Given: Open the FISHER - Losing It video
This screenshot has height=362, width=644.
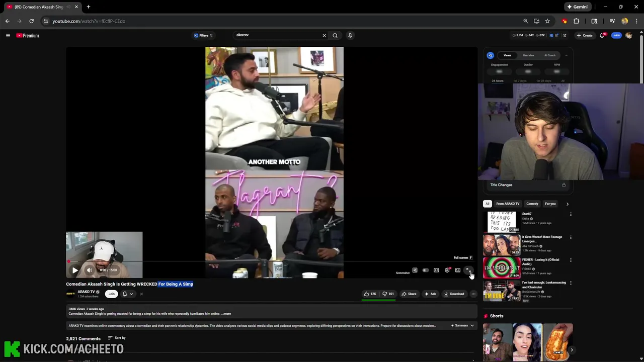Looking at the screenshot, I should (502, 267).
